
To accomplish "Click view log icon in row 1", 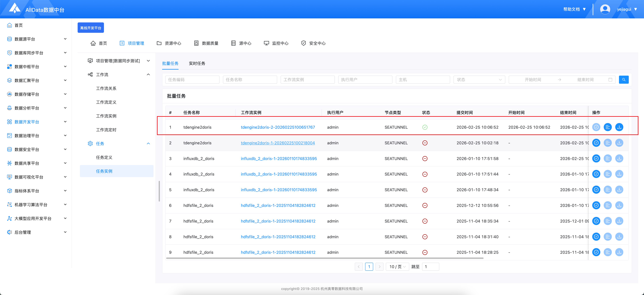I will tap(607, 127).
